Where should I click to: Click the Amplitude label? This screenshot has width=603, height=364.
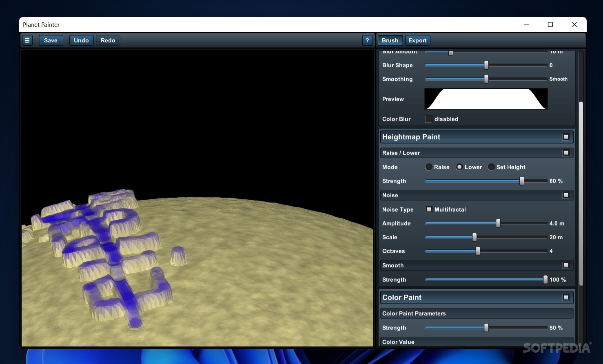(x=397, y=223)
